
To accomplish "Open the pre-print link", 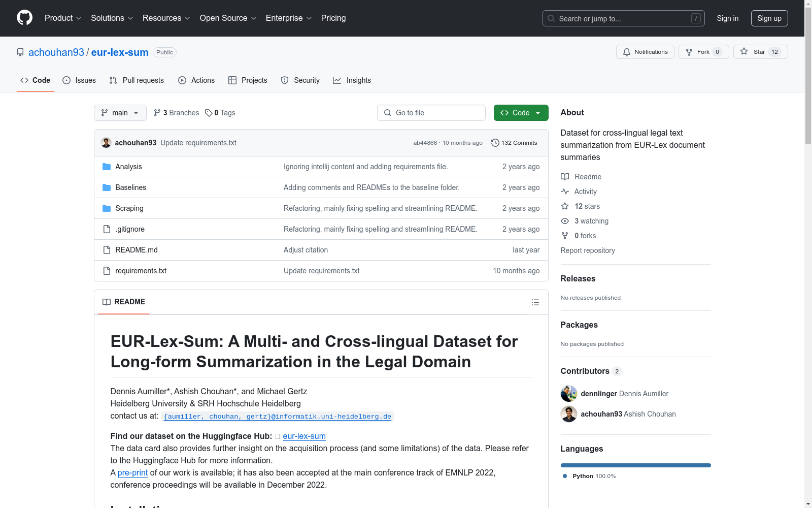I will click(x=132, y=472).
